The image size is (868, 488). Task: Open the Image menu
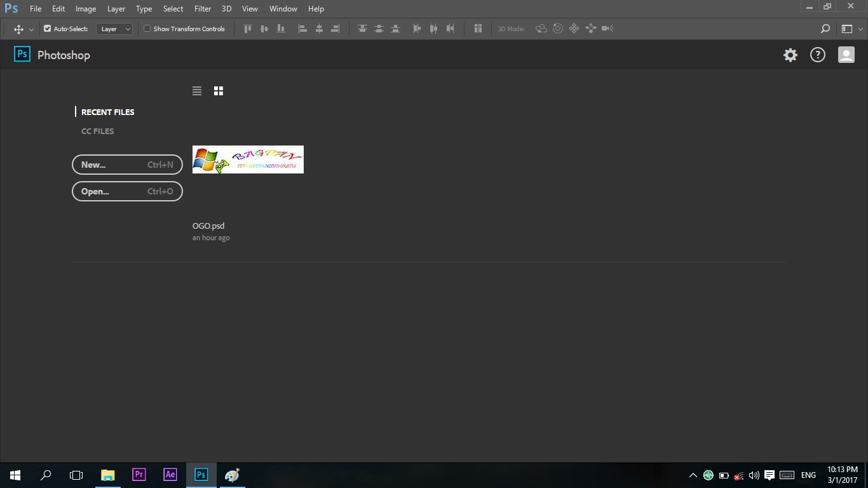86,9
